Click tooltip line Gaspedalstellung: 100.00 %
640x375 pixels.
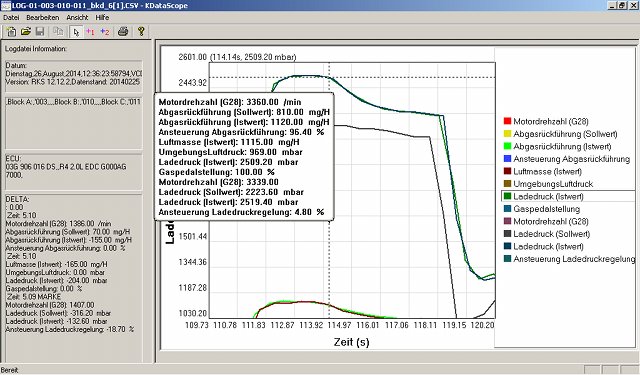[x=217, y=172]
